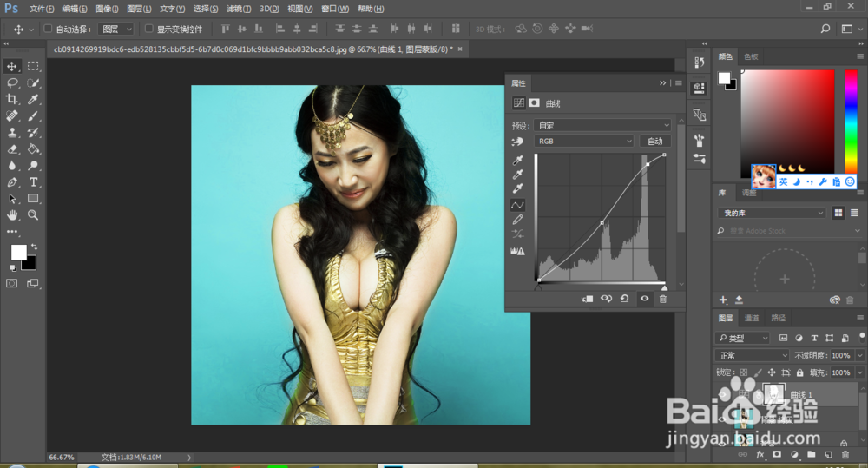Activate the Zoom tool in toolbox

(x=34, y=214)
